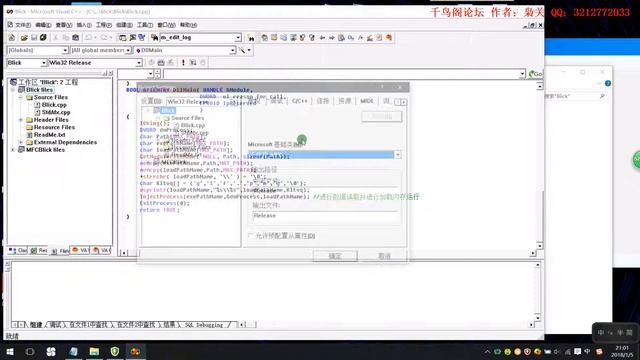This screenshot has width=640, height=360.
Task: Click the Build icon on build toolbar
Action: point(161,62)
